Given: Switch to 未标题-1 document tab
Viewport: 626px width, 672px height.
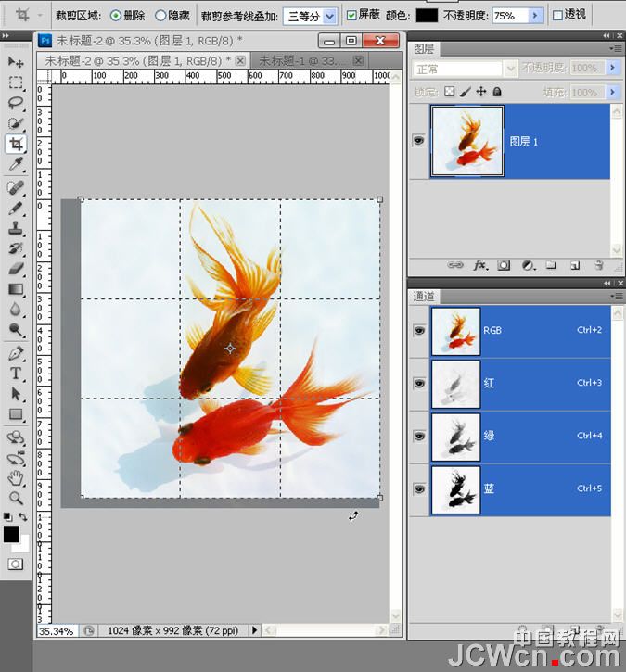Looking at the screenshot, I should coord(312,61).
